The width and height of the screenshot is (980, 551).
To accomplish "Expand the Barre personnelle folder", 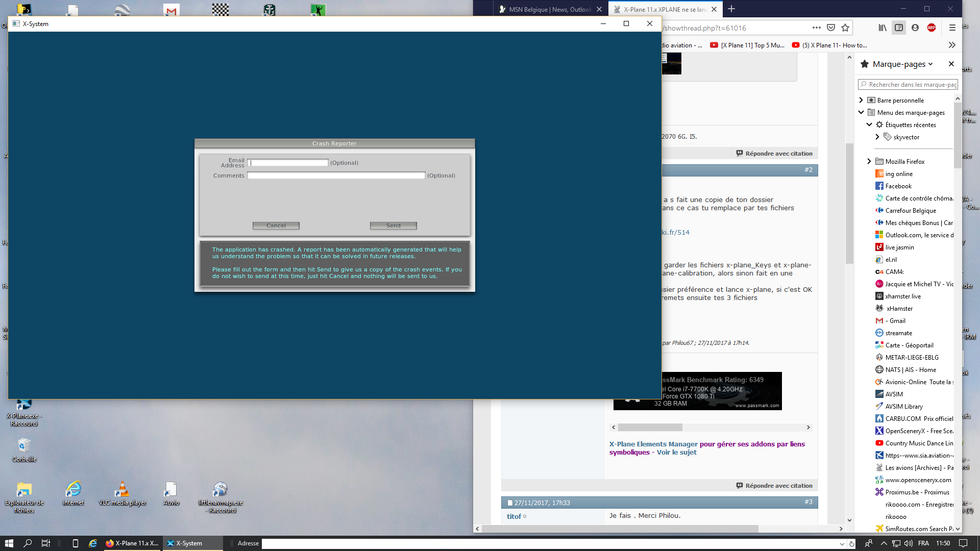I will tap(861, 100).
